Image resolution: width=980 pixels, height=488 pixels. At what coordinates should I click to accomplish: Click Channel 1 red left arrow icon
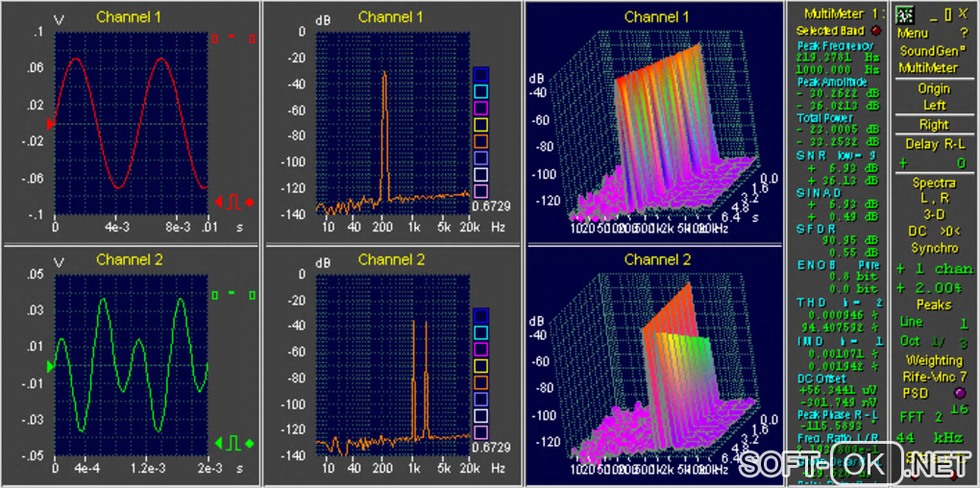219,202
